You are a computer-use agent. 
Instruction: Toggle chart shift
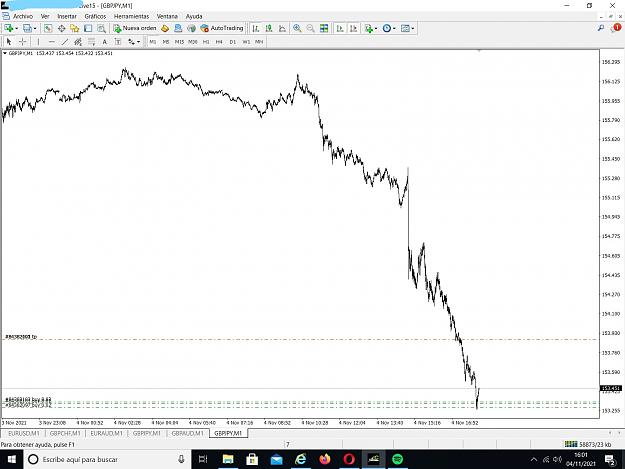(353, 28)
